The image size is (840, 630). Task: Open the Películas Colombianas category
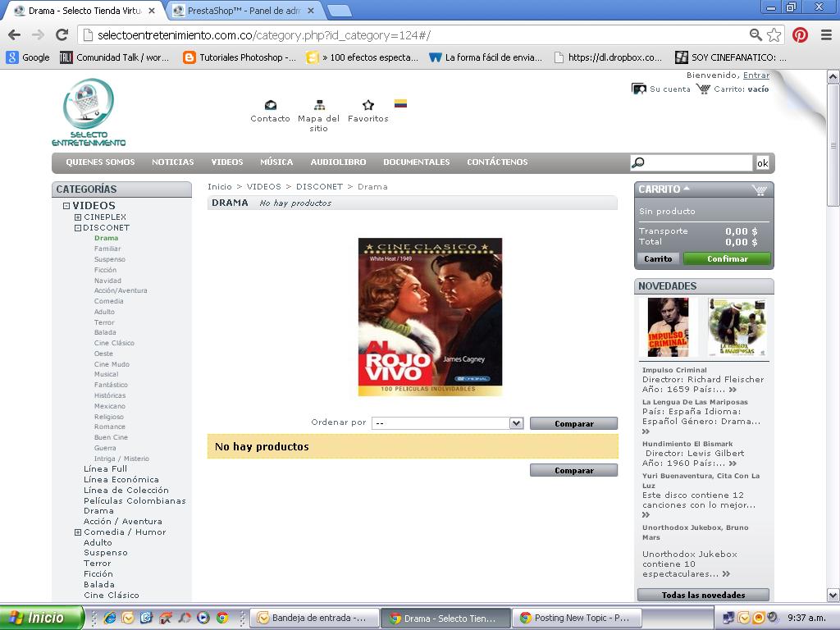[x=135, y=501]
